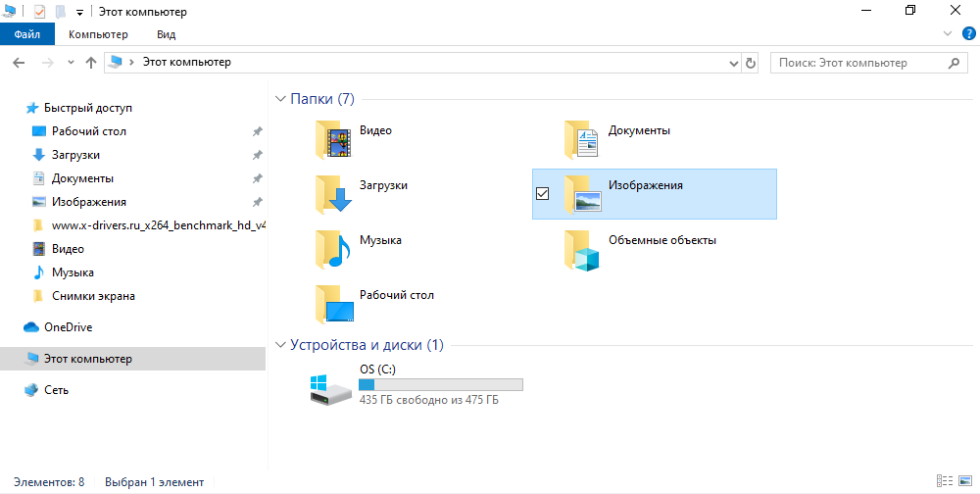
Task: Click the OS (C:) disk usage bar
Action: coord(441,385)
